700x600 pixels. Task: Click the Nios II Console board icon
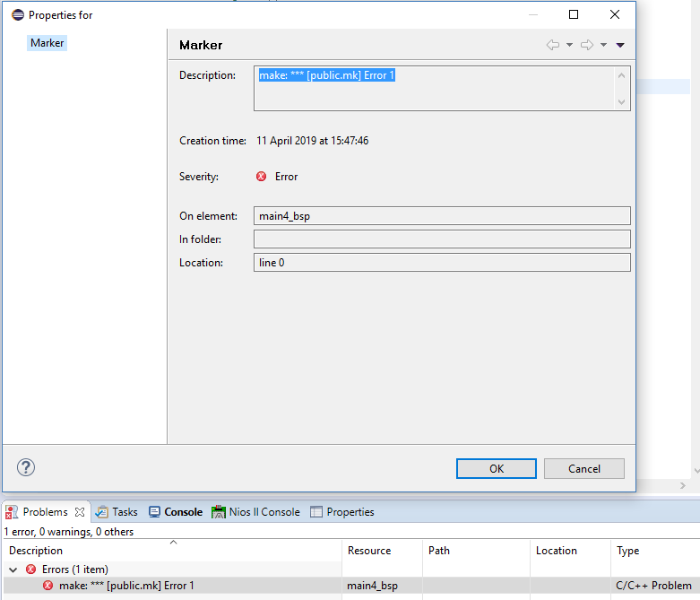(x=219, y=512)
